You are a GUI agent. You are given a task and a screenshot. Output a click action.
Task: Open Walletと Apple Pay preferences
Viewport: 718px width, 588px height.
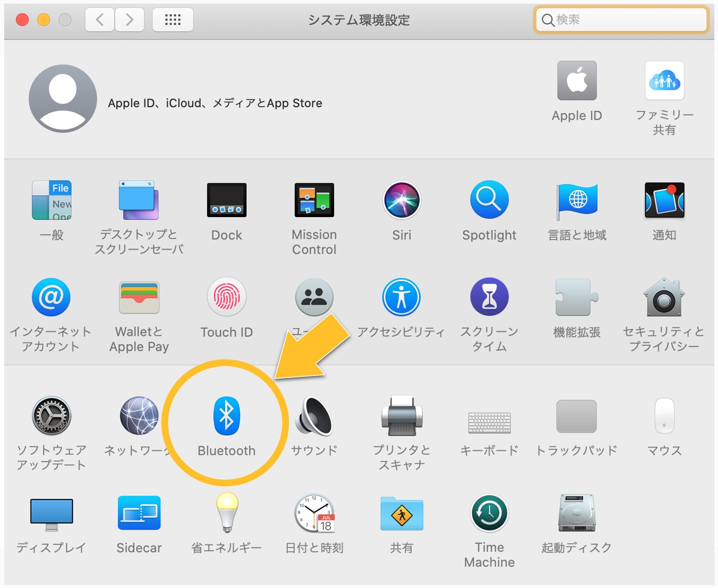(139, 297)
